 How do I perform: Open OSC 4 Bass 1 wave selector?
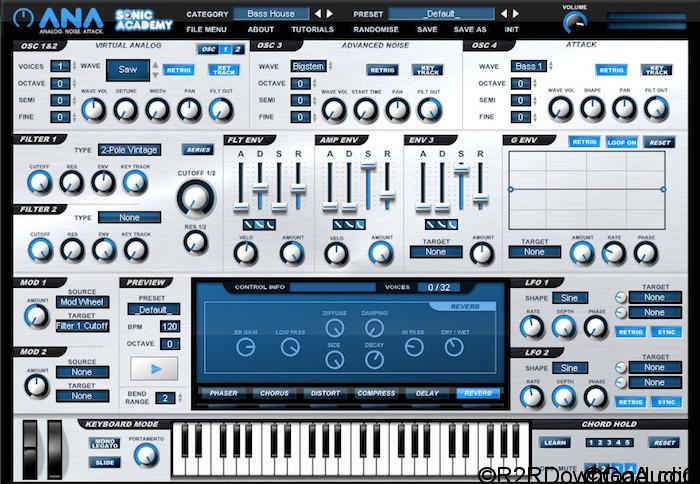click(x=529, y=66)
